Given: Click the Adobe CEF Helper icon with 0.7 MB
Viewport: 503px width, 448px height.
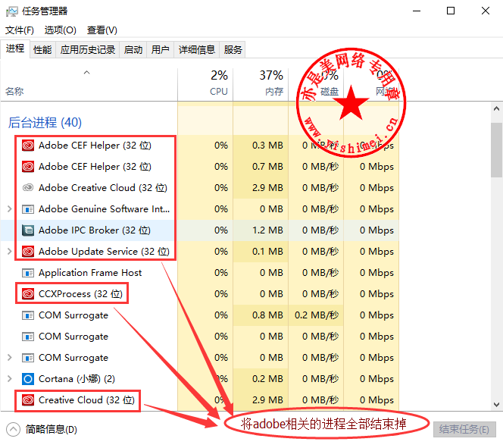Looking at the screenshot, I should pos(28,167).
